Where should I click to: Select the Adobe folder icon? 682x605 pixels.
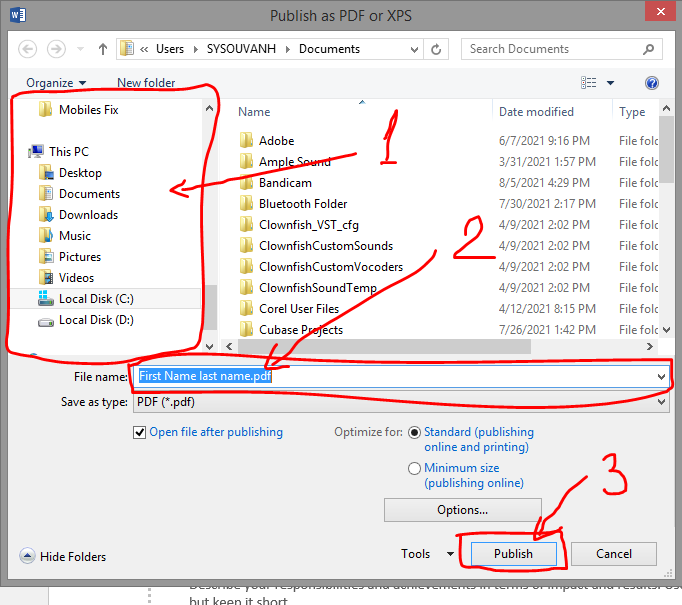(x=246, y=140)
